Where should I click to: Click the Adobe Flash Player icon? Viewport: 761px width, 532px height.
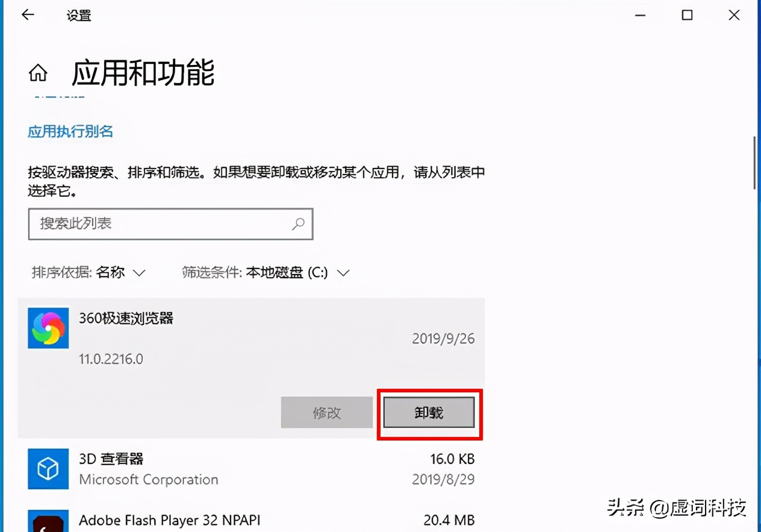pos(48,521)
